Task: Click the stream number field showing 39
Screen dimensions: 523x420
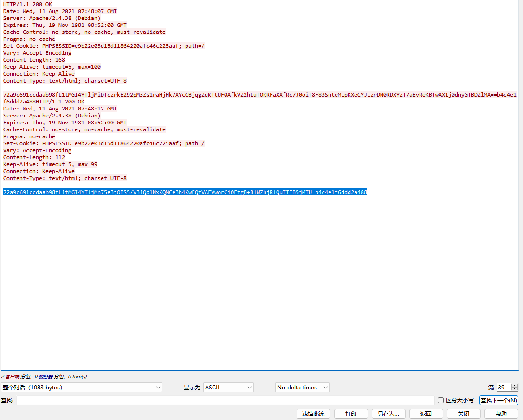Action: tap(503, 387)
